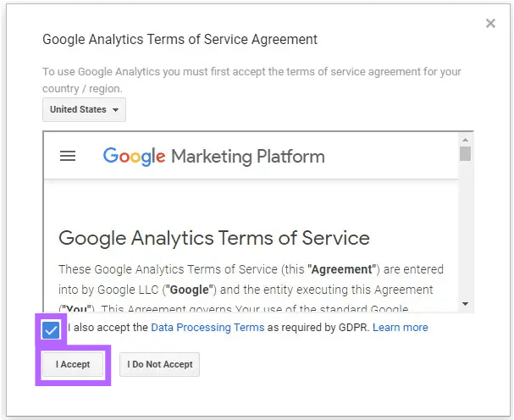This screenshot has height=420, width=514.
Task: Uncheck the GDPR Data Processing Terms checkbox
Action: click(51, 329)
